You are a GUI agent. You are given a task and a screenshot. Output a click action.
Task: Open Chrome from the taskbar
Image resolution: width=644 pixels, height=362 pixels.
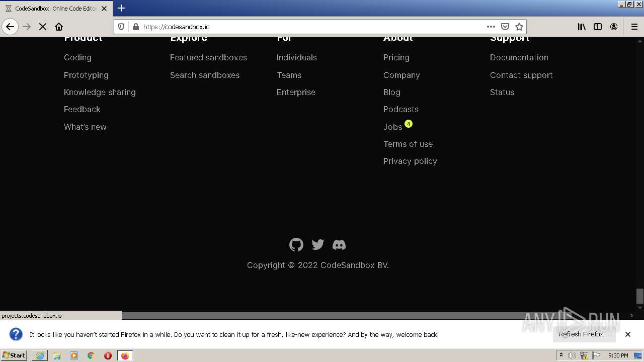pos(91,355)
